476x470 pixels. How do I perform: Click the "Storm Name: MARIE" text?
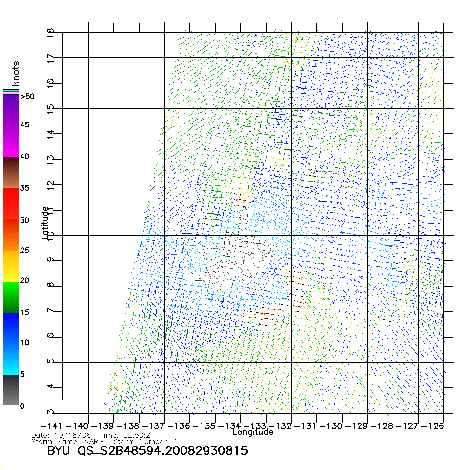[x=68, y=442]
